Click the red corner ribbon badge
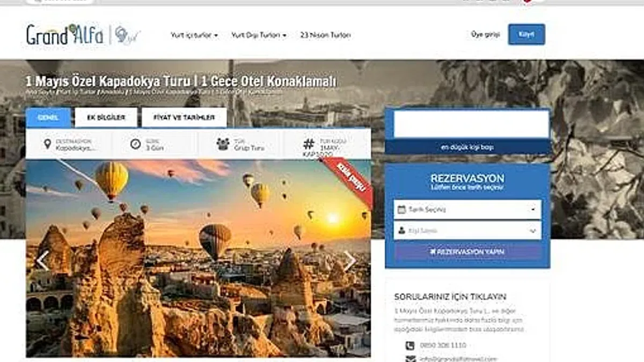 (347, 181)
